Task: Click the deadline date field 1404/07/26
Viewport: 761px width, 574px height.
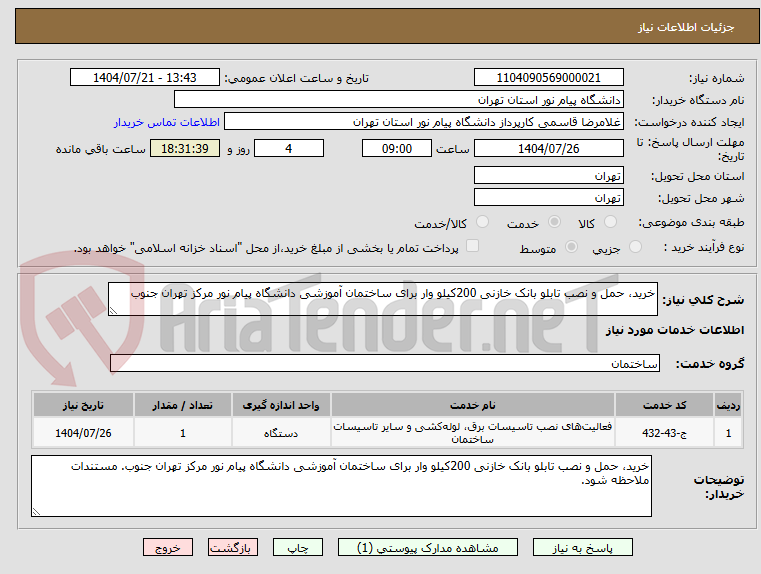Action: [x=548, y=148]
